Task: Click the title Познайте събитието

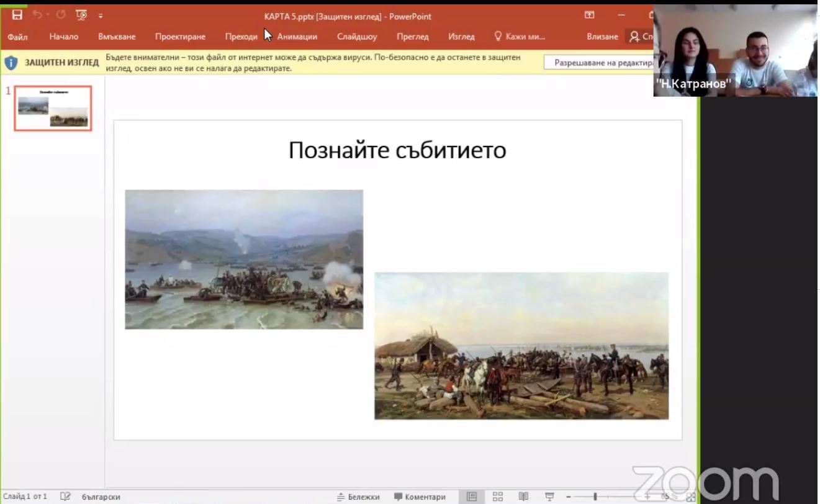Action: pyautogui.click(x=397, y=150)
